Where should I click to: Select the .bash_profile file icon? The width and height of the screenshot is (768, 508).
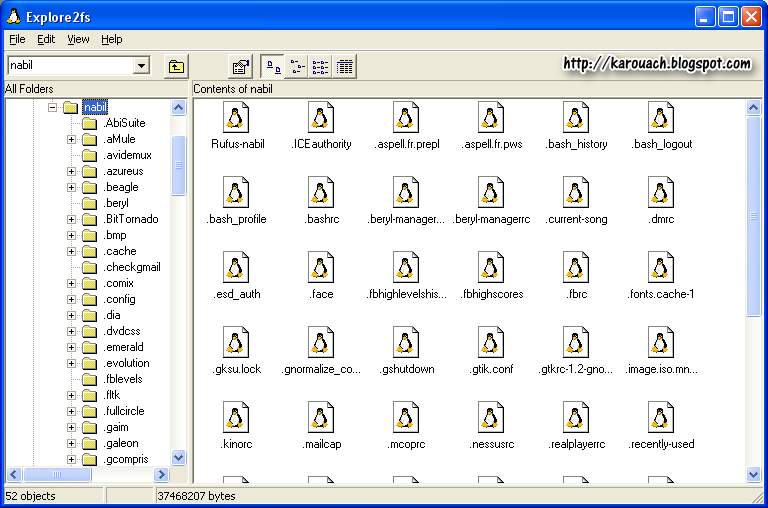[x=236, y=193]
